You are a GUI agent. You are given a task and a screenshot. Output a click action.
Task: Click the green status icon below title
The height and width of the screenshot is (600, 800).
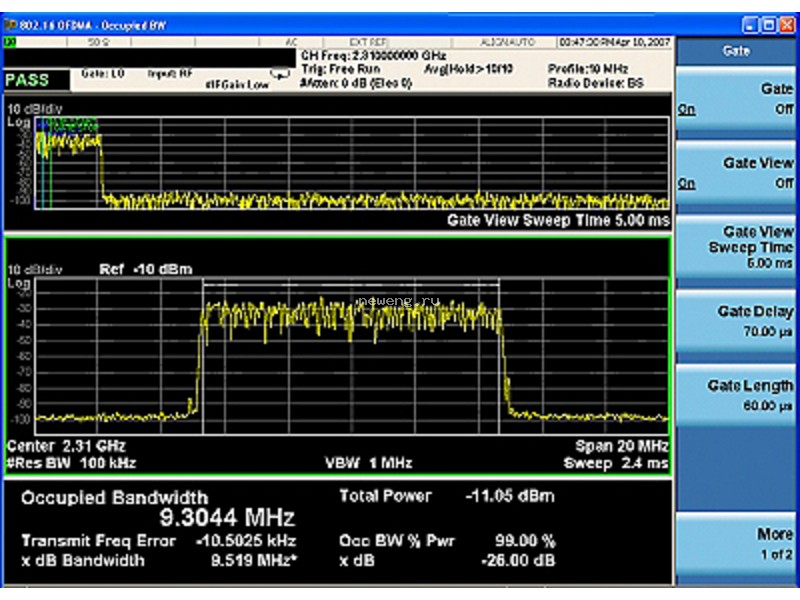10,42
